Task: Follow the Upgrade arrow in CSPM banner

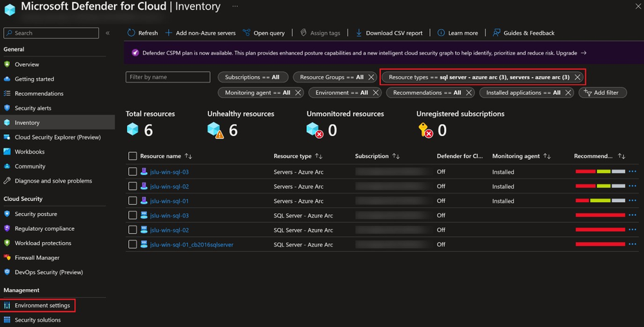Action: click(x=583, y=53)
